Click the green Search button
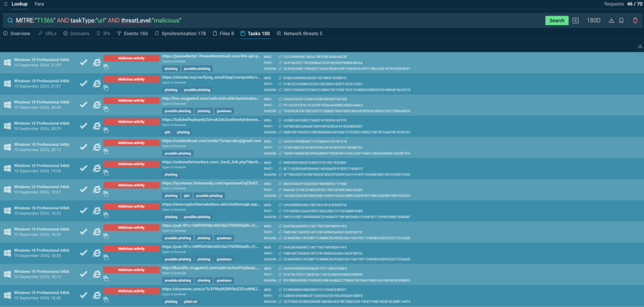This screenshot has width=644, height=307. coord(557,20)
